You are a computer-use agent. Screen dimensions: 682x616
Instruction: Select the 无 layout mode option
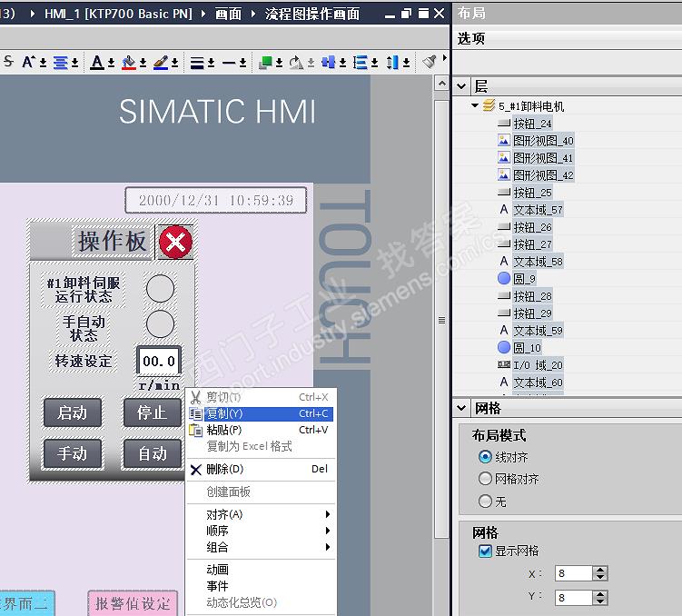485,502
